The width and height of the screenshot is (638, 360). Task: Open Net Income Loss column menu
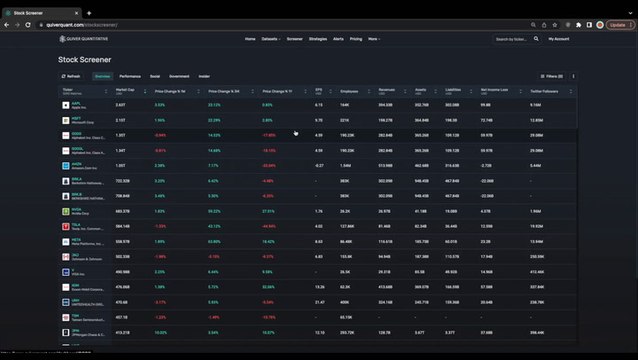[520, 92]
